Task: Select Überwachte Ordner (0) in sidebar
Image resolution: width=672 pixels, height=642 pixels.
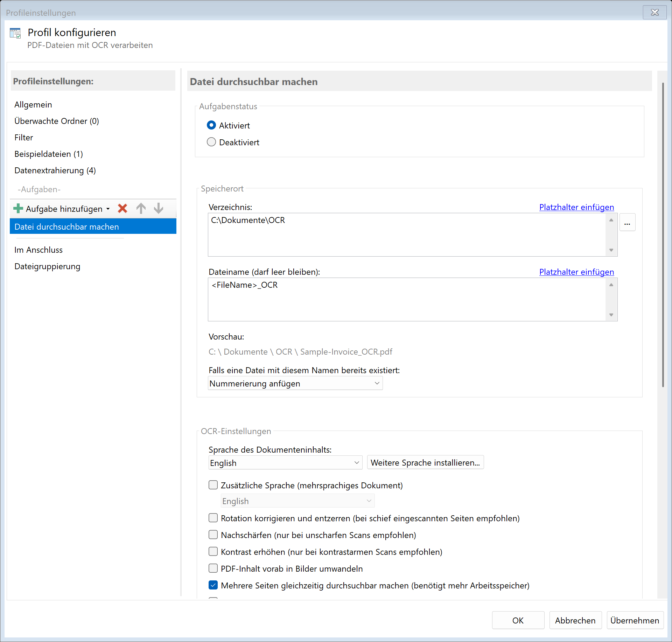Action: pyautogui.click(x=56, y=121)
